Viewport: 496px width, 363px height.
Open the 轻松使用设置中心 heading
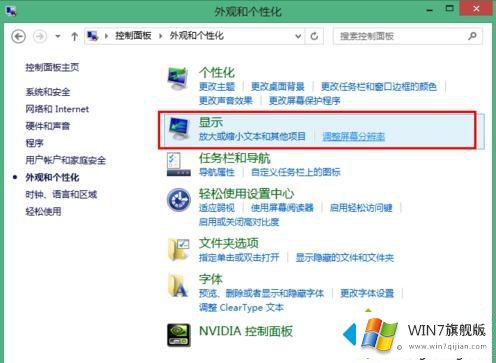[246, 194]
